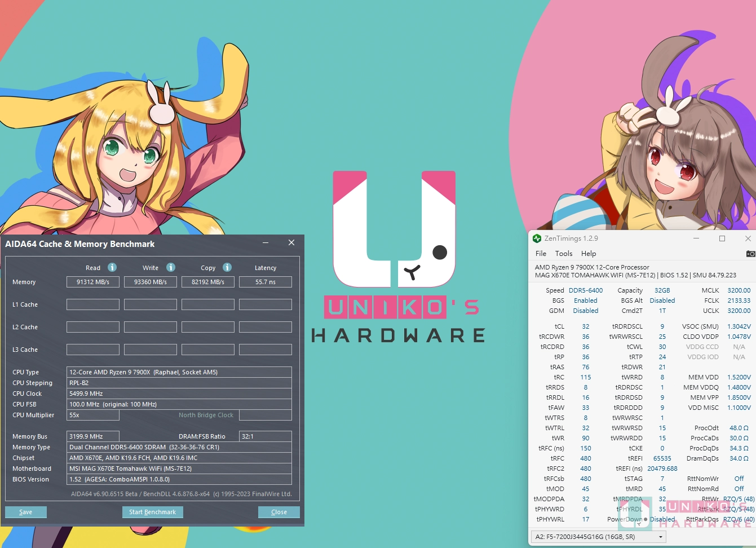Screen dimensions: 756x548
Task: Click the FCLK 2133.33 value
Action: (739, 300)
